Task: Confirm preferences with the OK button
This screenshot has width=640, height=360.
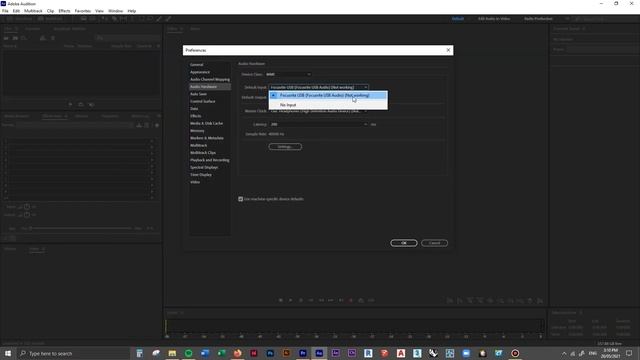Action: click(x=404, y=243)
